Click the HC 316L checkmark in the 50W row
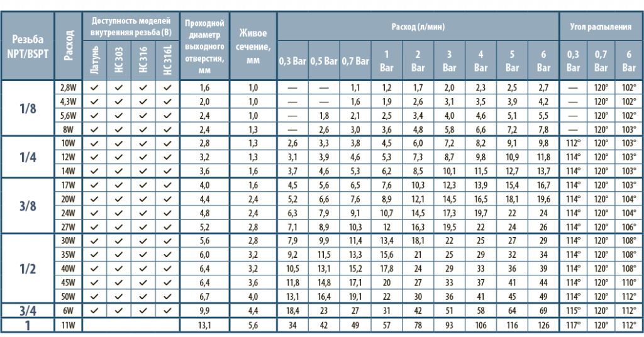Image resolution: width=644 pixels, height=337 pixels. [167, 297]
